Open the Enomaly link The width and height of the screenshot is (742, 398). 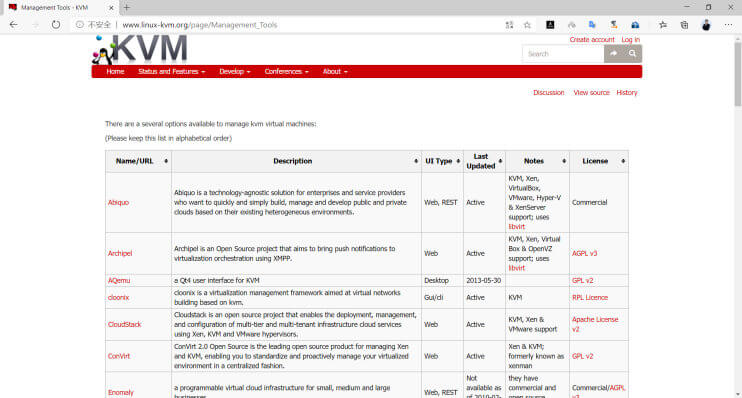pyautogui.click(x=121, y=392)
